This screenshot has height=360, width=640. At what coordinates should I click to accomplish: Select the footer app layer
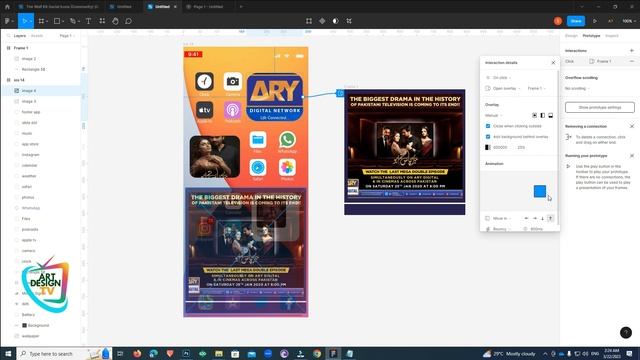[x=41, y=112]
